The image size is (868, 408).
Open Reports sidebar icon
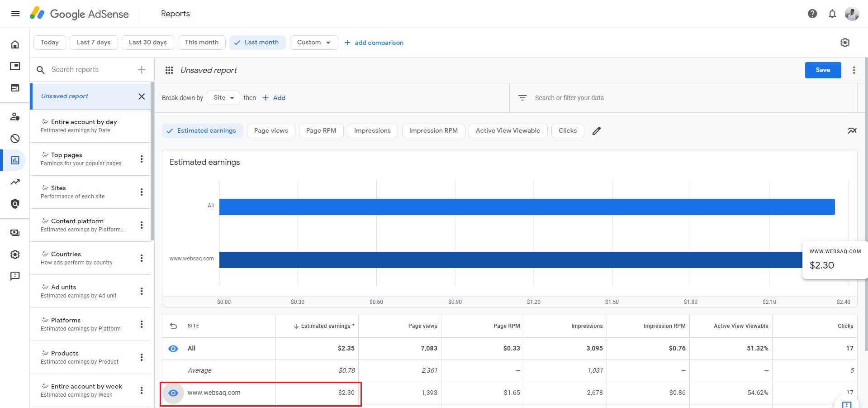coord(15,160)
